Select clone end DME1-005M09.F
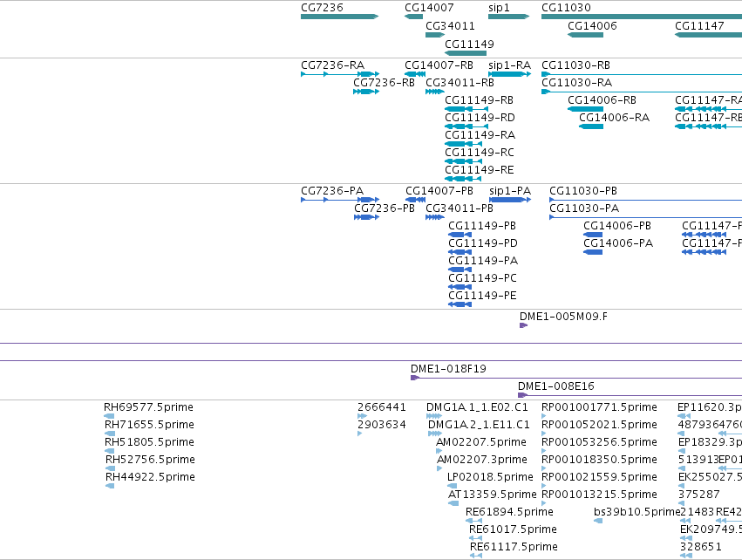The image size is (742, 560). (x=523, y=325)
